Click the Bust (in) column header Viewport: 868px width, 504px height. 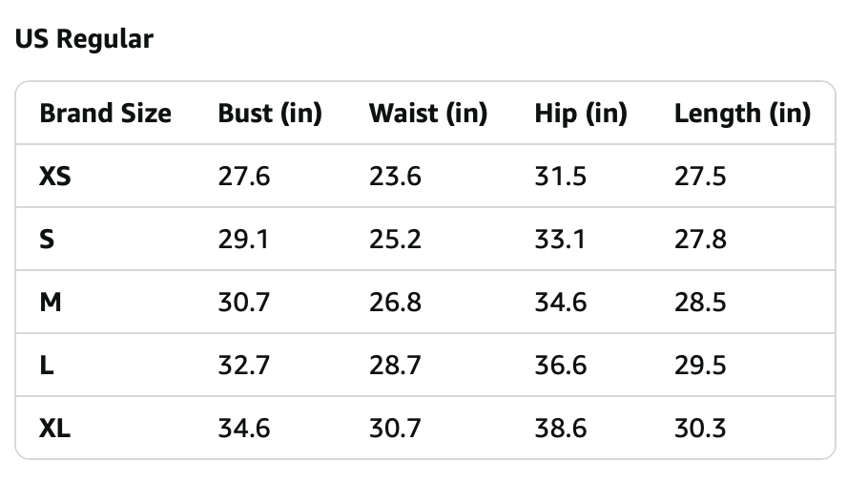click(270, 114)
